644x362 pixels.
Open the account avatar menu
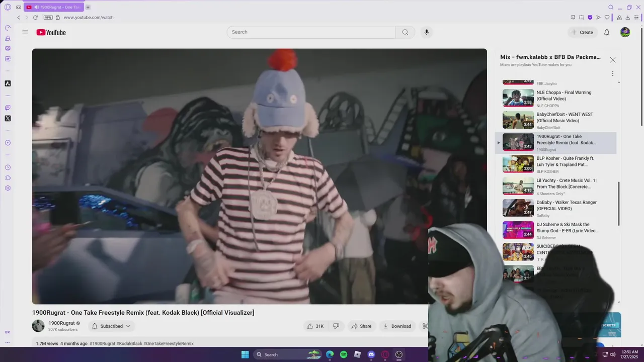tap(625, 32)
